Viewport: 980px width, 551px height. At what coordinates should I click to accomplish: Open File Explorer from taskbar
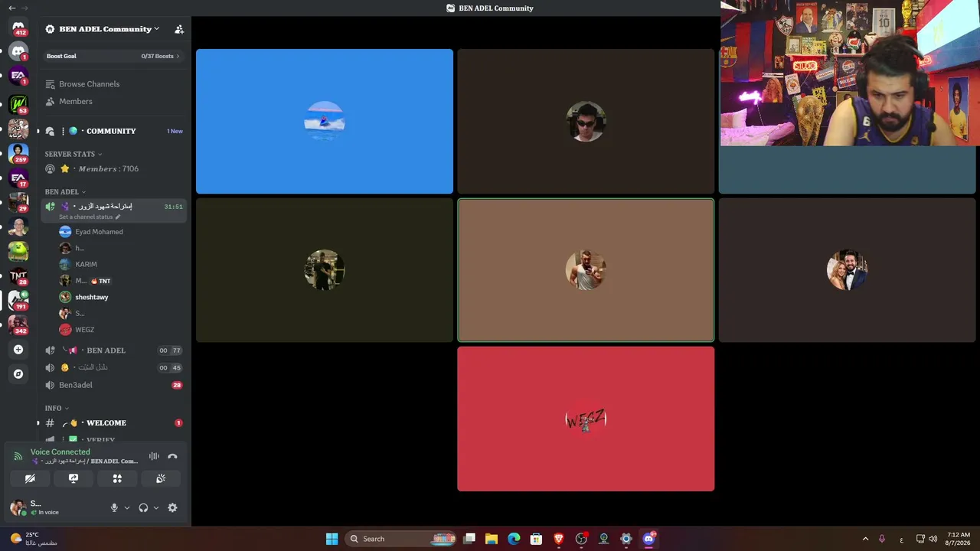[492, 539]
